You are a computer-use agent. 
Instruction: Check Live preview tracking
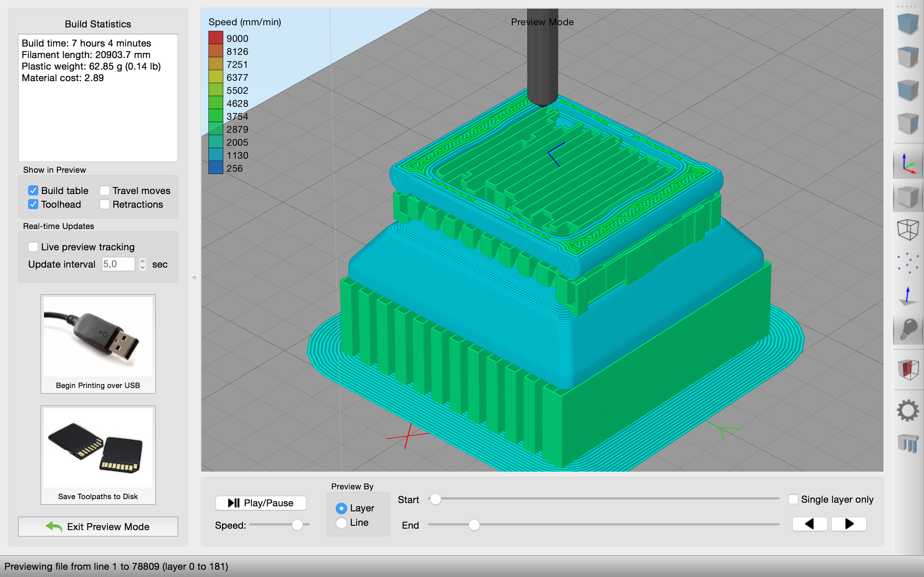point(33,247)
